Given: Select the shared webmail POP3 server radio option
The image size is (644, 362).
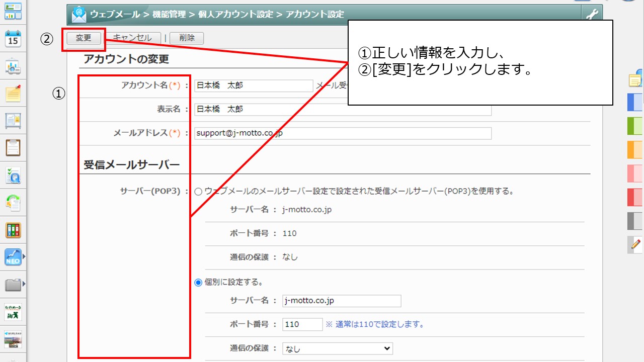Looking at the screenshot, I should (198, 192).
